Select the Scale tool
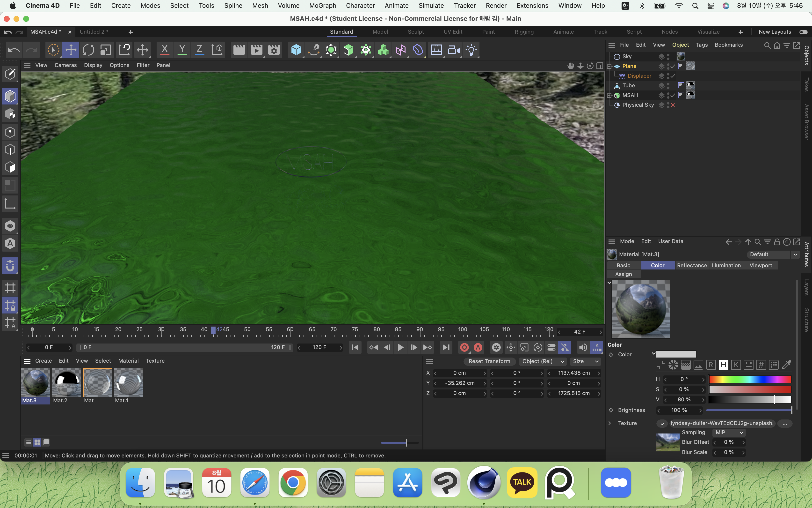Viewport: 812px width, 508px height. click(x=106, y=50)
